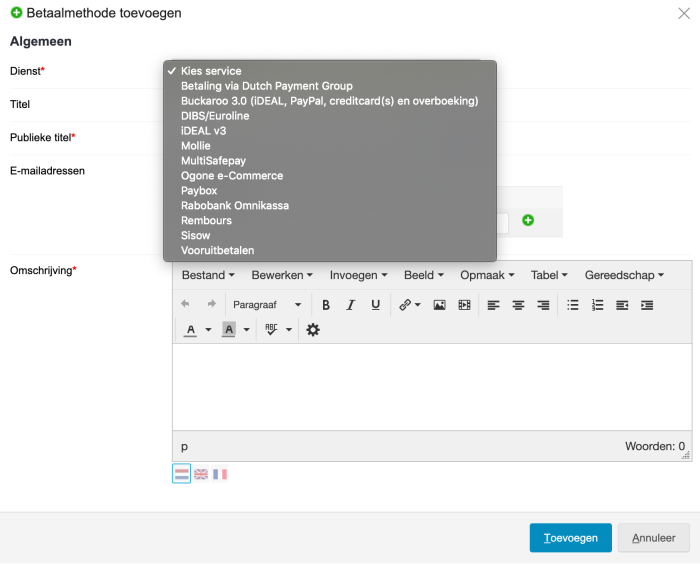
Task: Toggle italic formatting
Action: coord(351,305)
